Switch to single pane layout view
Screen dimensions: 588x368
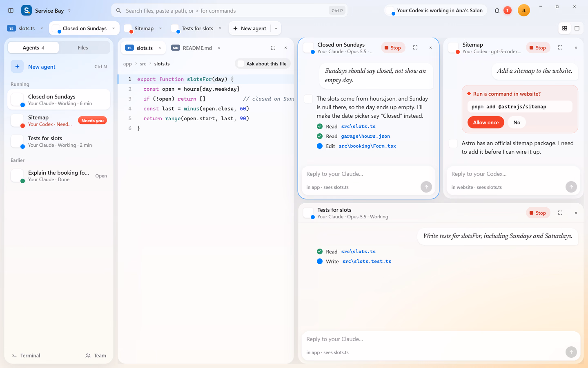click(577, 28)
